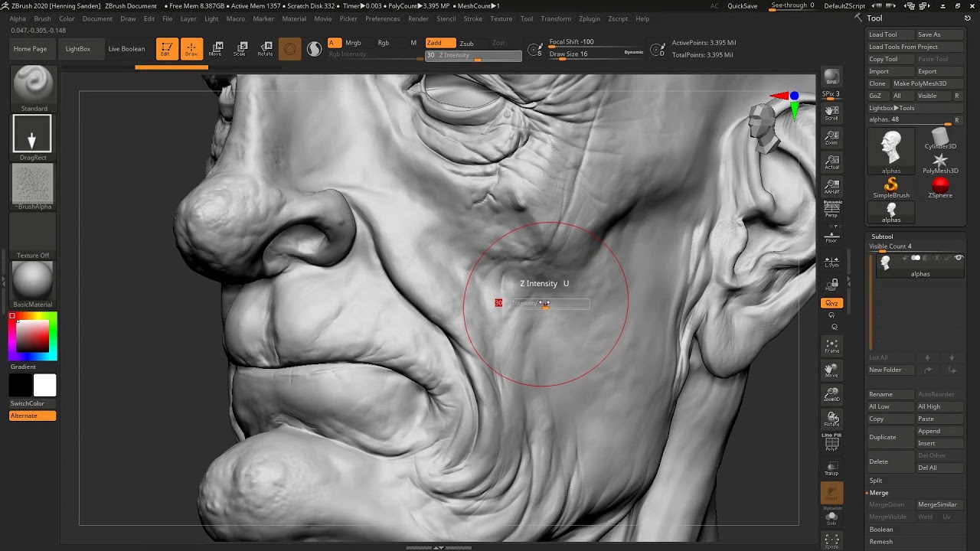Expand the Boolean section

click(x=881, y=530)
